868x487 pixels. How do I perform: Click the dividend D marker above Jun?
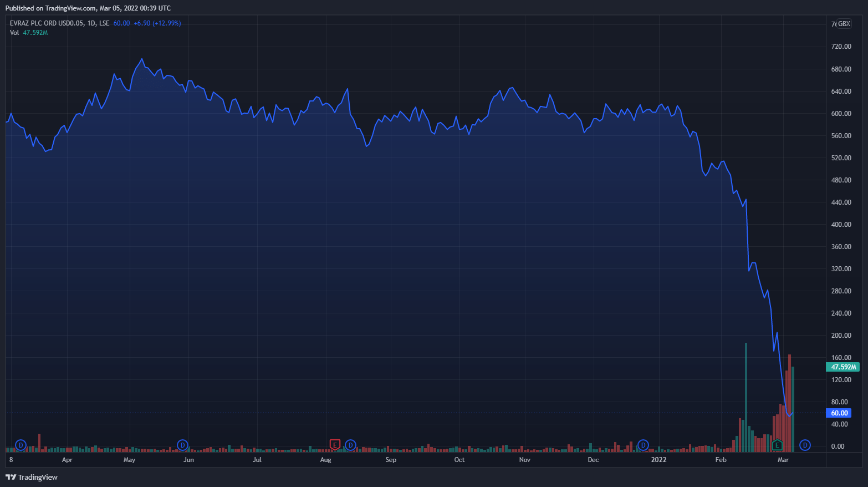pos(182,445)
